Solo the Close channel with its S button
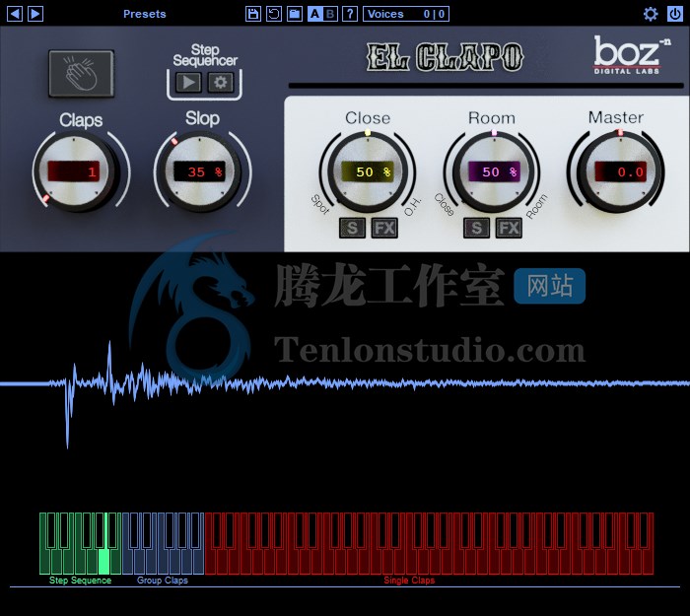Image resolution: width=690 pixels, height=616 pixels. [352, 228]
